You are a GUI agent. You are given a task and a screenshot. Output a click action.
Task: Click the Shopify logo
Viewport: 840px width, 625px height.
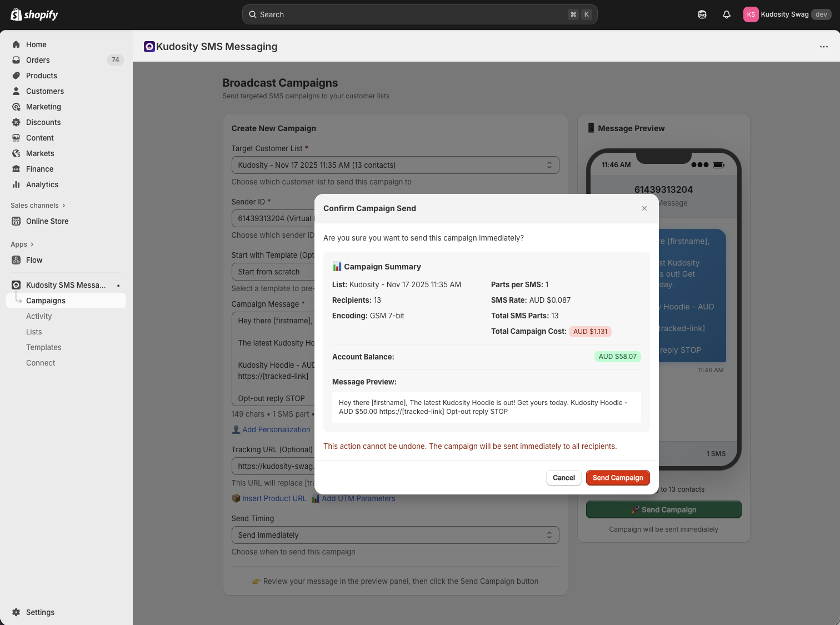(x=34, y=14)
